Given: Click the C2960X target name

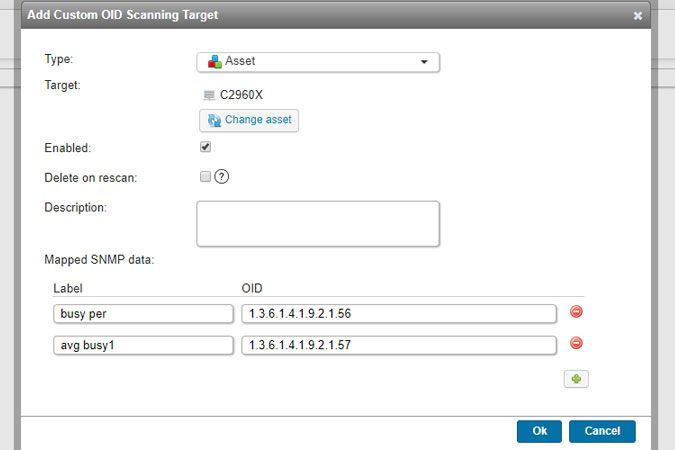Looking at the screenshot, I should (241, 95).
